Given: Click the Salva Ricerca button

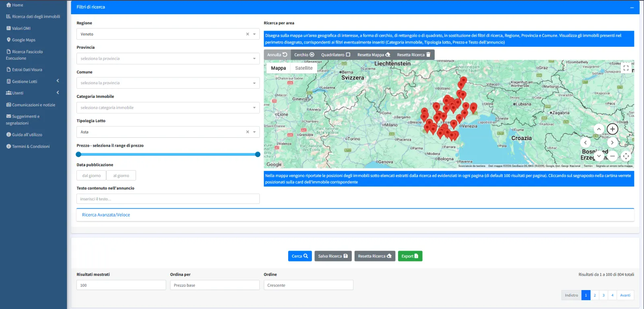Looking at the screenshot, I should [333, 256].
